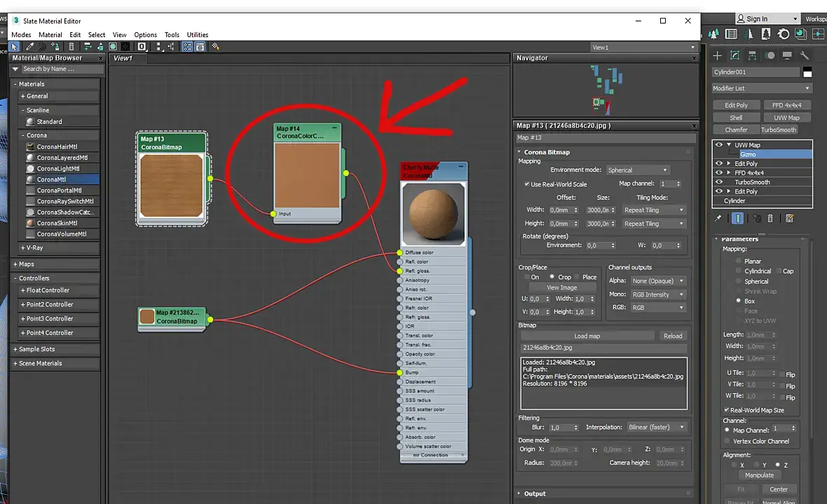The image size is (827, 504).
Task: Open the Display tab monitor icon
Action: (x=787, y=55)
